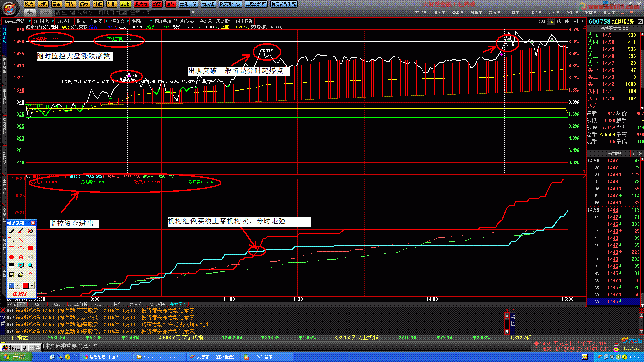Click the gray 'AA' font tool
The width and height of the screenshot is (644, 362).
(x=30, y=257)
